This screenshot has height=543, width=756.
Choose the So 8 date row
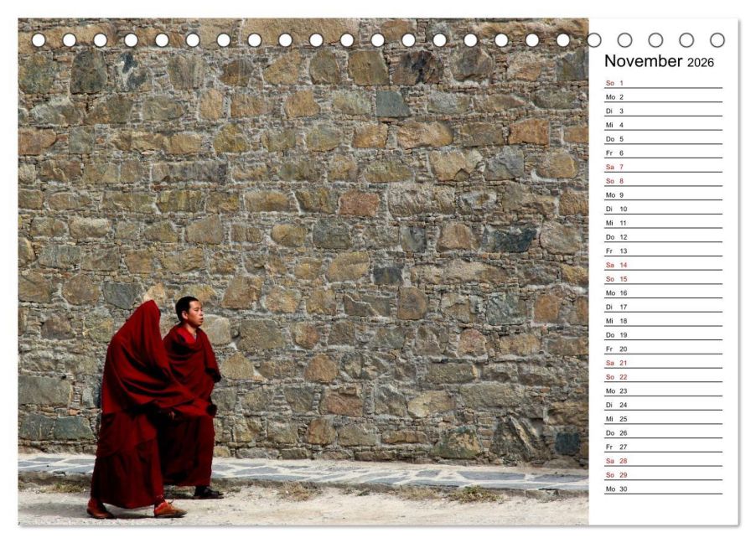664,181
